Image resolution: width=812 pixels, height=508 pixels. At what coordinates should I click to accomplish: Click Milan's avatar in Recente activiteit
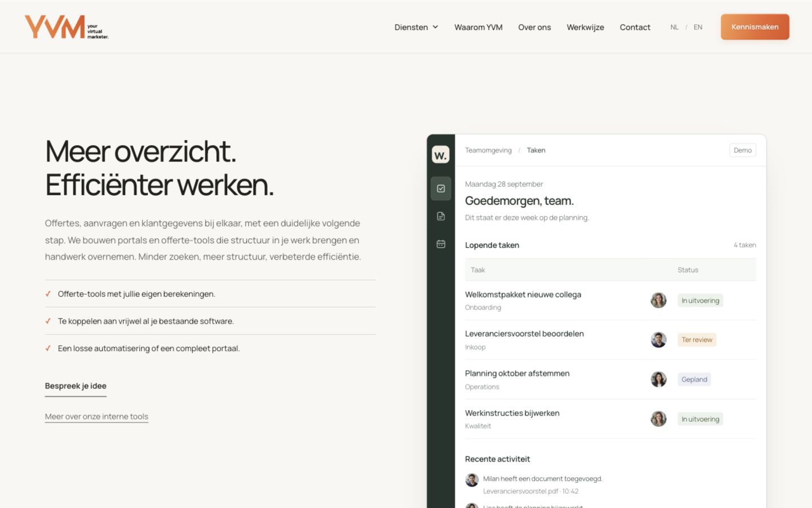pyautogui.click(x=472, y=480)
